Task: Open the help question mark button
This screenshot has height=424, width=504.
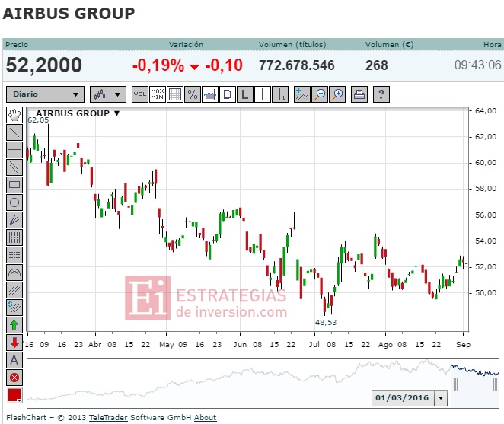Action: pos(381,94)
